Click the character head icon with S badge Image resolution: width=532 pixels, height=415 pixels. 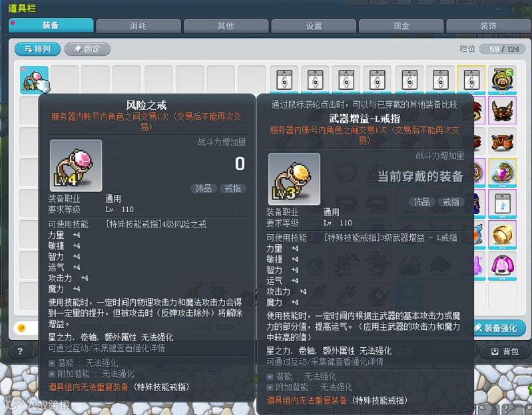point(502,80)
